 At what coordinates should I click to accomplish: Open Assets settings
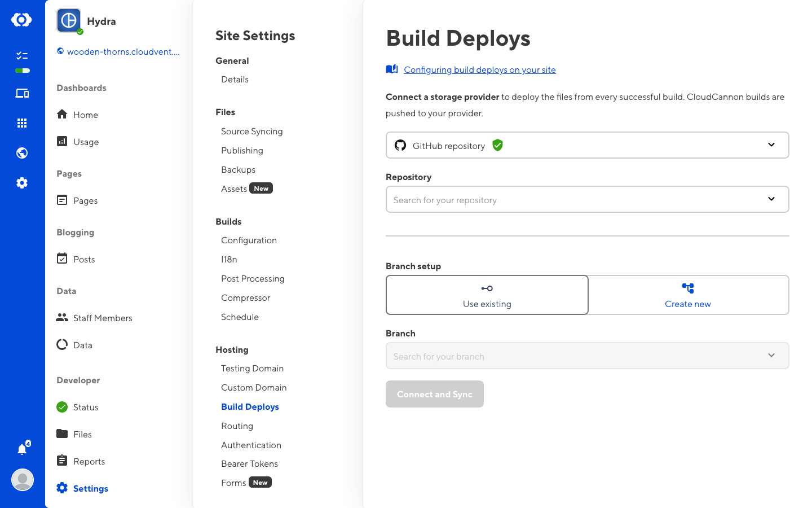click(x=234, y=189)
